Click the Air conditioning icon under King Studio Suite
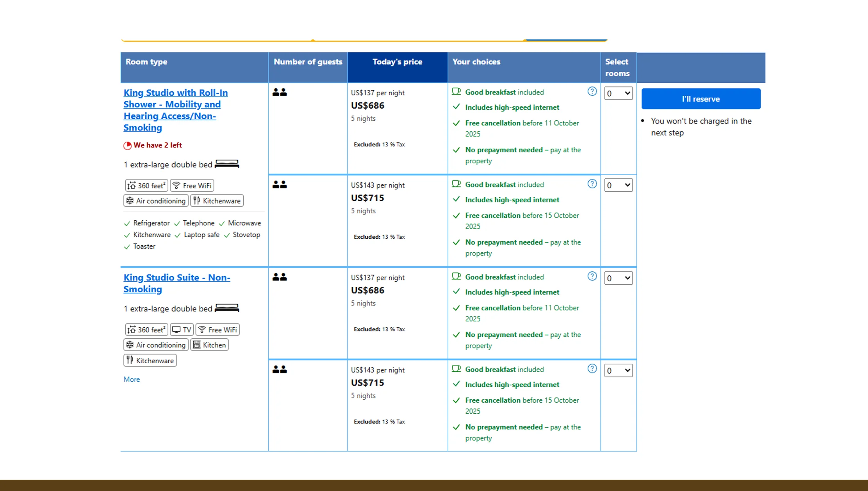This screenshot has height=491, width=868. coord(131,345)
